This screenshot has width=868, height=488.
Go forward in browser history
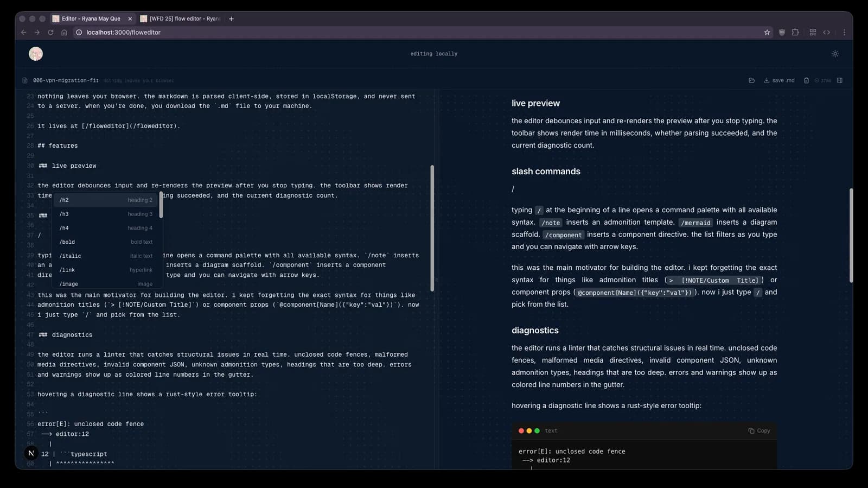(37, 33)
